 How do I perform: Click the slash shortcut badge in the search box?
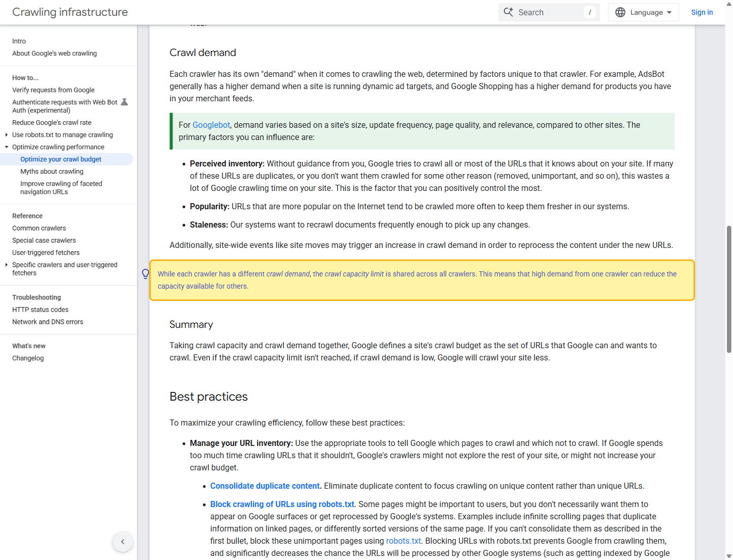point(589,12)
